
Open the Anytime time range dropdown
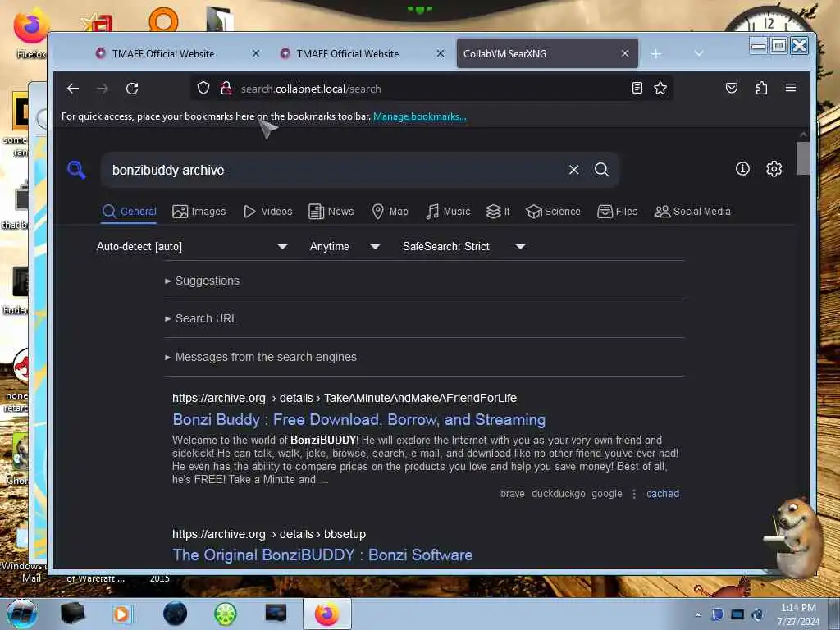click(x=345, y=246)
